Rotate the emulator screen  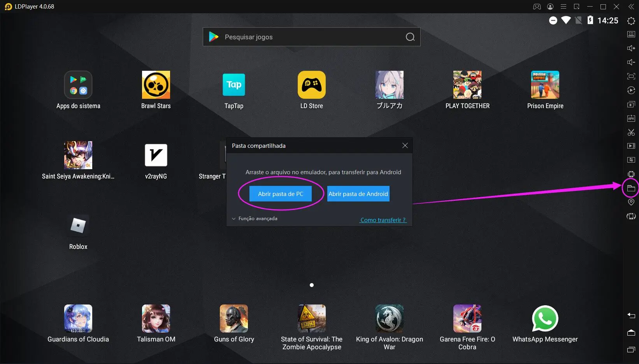coord(631,216)
